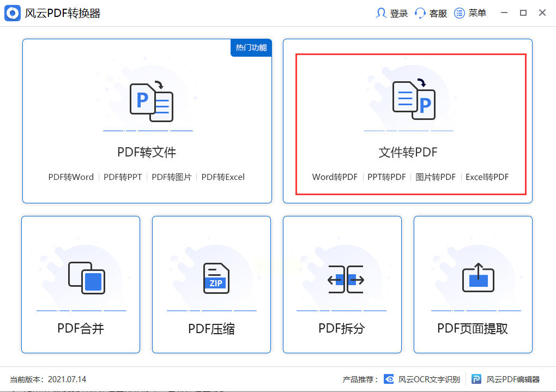Choose 图片转PDF option
The width and height of the screenshot is (556, 392).
[436, 177]
